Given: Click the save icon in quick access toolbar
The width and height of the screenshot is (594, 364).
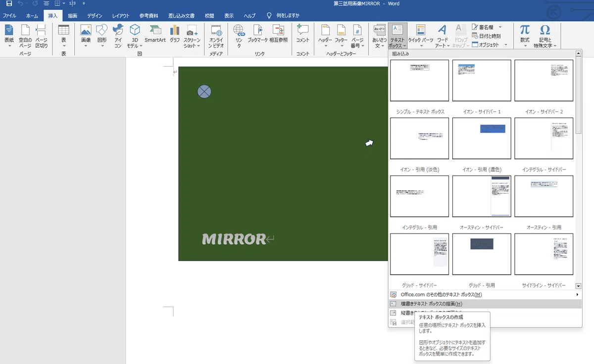Looking at the screenshot, I should coord(9,3).
